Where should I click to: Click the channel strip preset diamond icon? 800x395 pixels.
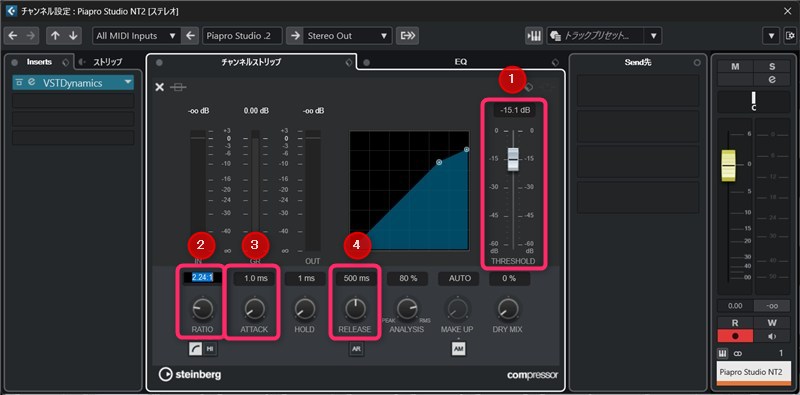pos(348,62)
